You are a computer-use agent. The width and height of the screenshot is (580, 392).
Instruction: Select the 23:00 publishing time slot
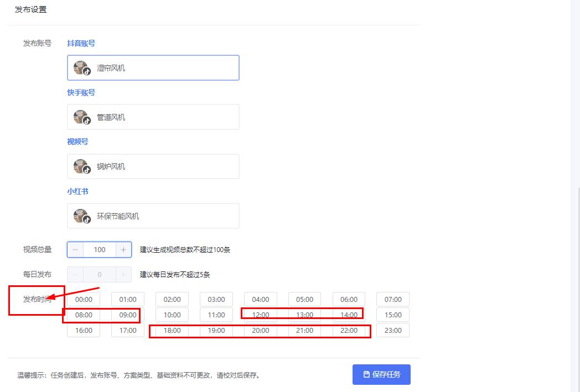[393, 330]
